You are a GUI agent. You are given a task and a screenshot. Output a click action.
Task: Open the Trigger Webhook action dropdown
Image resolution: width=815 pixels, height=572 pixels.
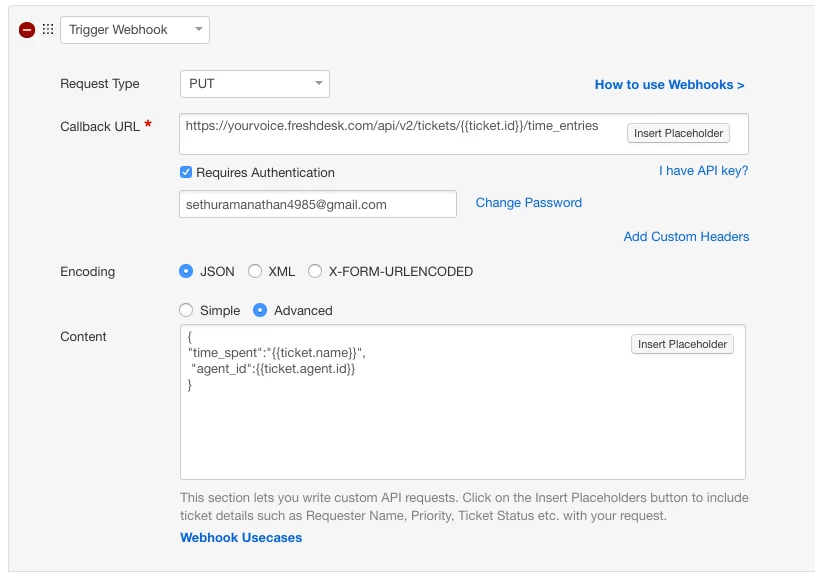(x=135, y=30)
